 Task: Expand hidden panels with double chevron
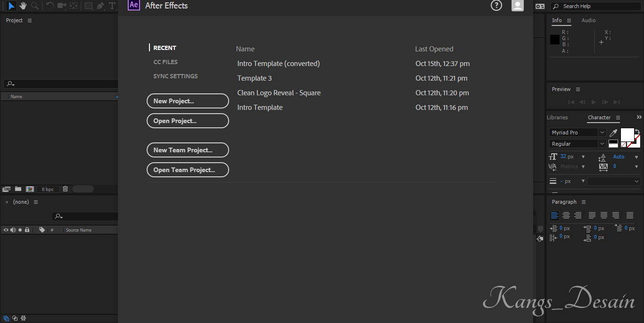click(639, 117)
